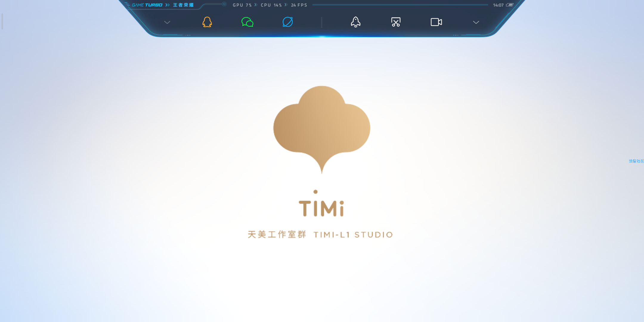Click the 天美工作室群 text
The image size is (644, 322).
(x=277, y=234)
